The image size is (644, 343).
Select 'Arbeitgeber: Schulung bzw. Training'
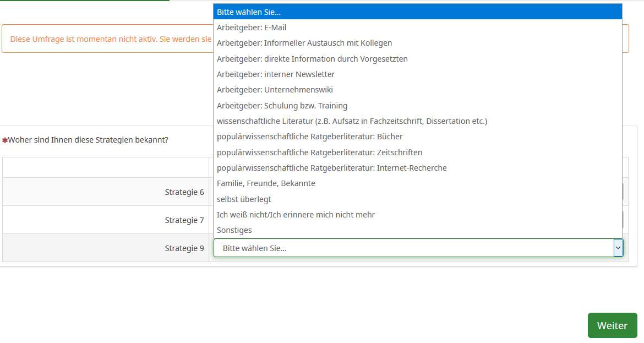[282, 106]
